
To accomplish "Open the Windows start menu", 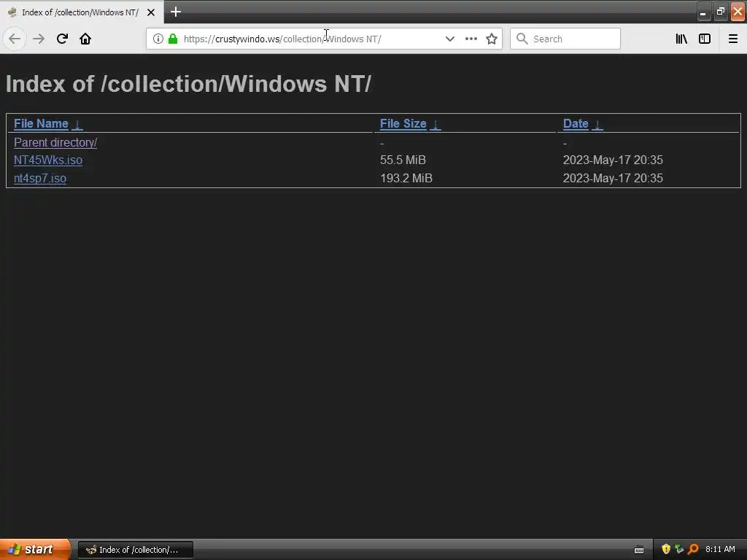I will tap(35, 550).
